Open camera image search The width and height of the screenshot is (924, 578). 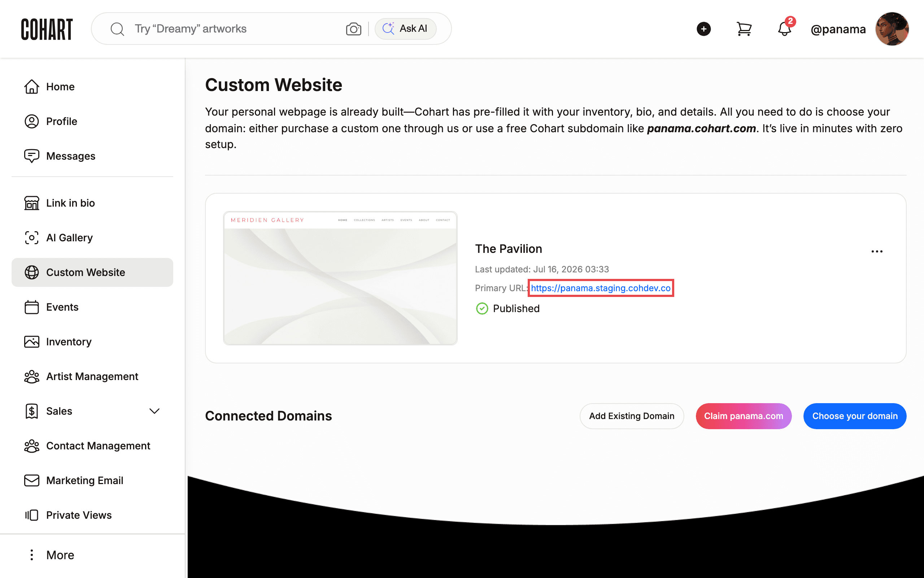[354, 29]
